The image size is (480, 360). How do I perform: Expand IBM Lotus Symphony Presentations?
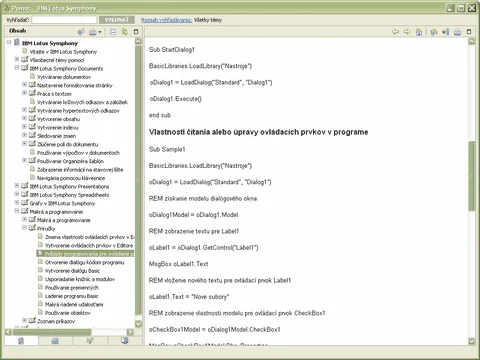(17, 185)
